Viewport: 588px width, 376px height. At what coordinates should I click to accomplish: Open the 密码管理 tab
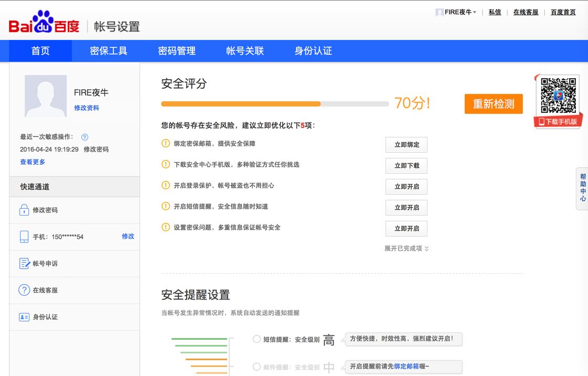[x=177, y=51]
